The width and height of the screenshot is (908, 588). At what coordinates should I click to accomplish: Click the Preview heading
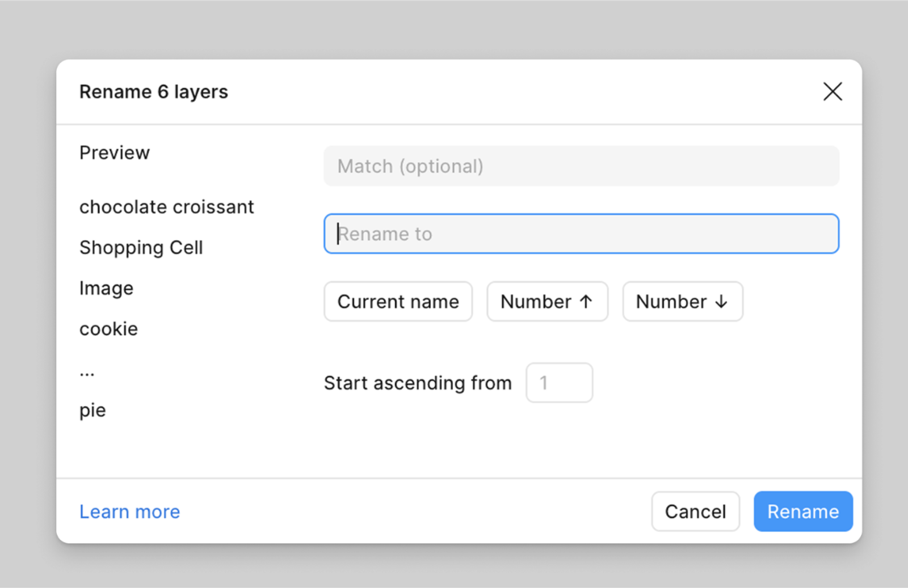pos(114,153)
